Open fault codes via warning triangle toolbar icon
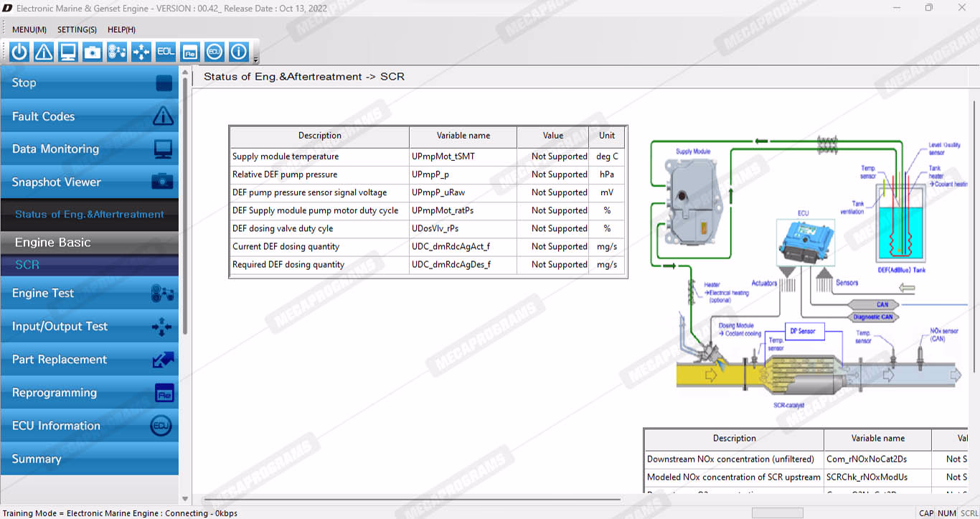This screenshot has height=519, width=980. point(44,52)
